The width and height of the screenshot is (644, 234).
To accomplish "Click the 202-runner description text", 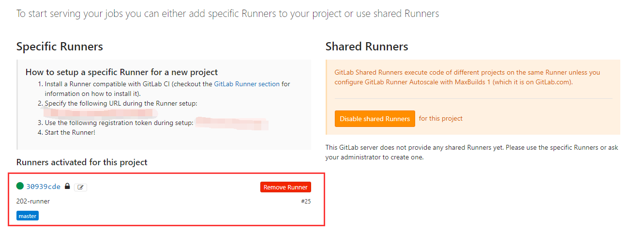I will tap(33, 201).
